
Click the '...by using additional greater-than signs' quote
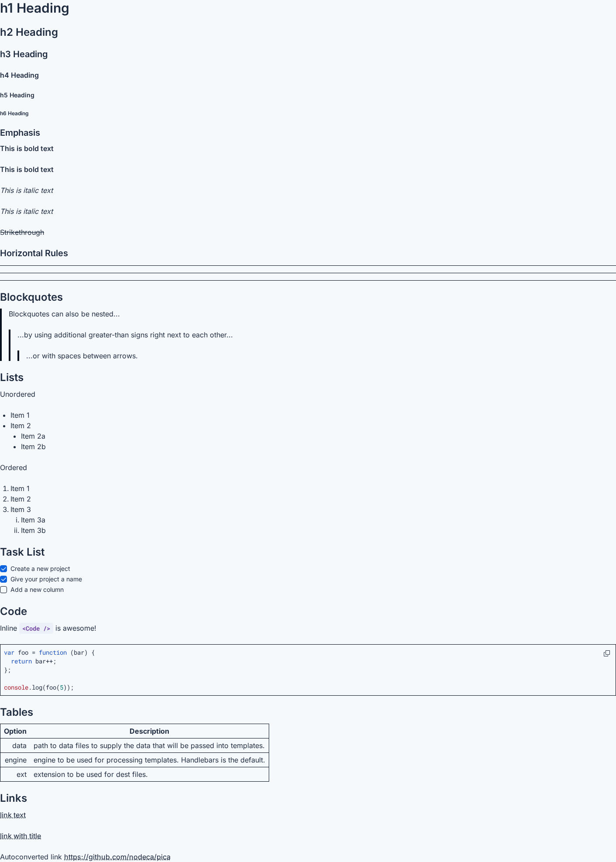tap(125, 335)
